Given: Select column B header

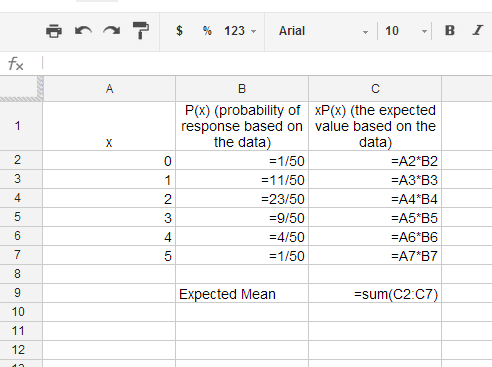Looking at the screenshot, I should (x=242, y=89).
